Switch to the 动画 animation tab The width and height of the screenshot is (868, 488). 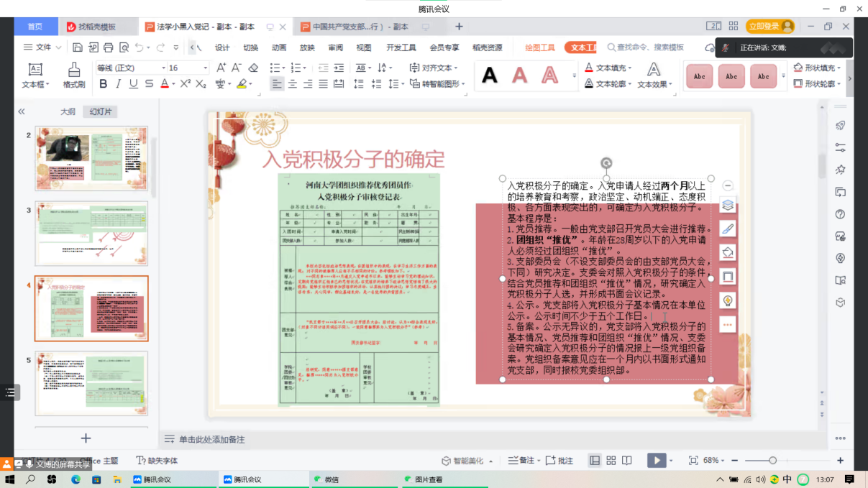pos(279,47)
